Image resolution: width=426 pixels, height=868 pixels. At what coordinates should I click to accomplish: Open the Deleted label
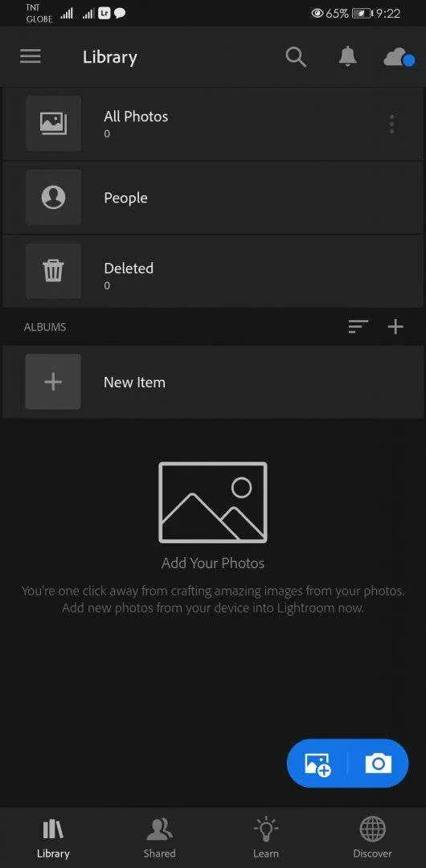tap(129, 268)
